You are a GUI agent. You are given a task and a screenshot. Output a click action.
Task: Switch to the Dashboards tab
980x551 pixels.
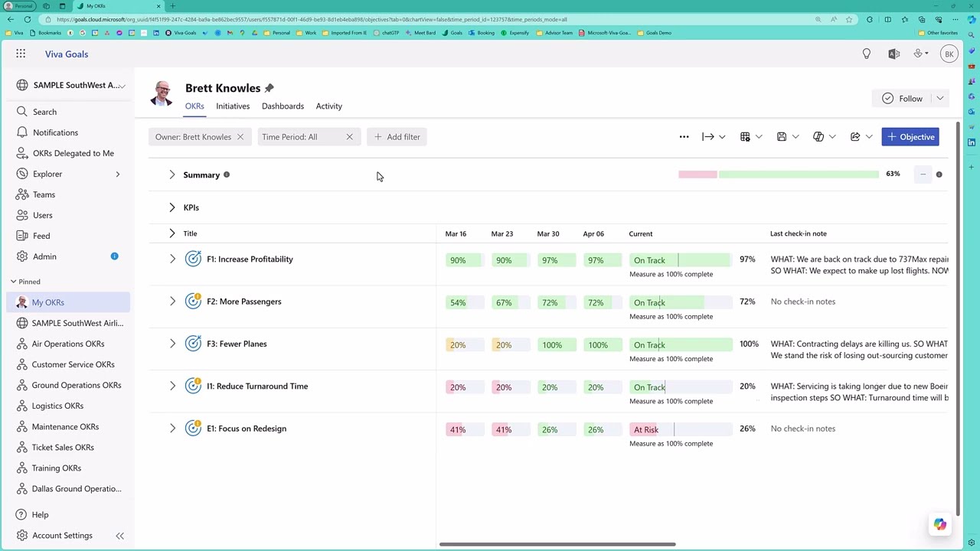point(283,106)
